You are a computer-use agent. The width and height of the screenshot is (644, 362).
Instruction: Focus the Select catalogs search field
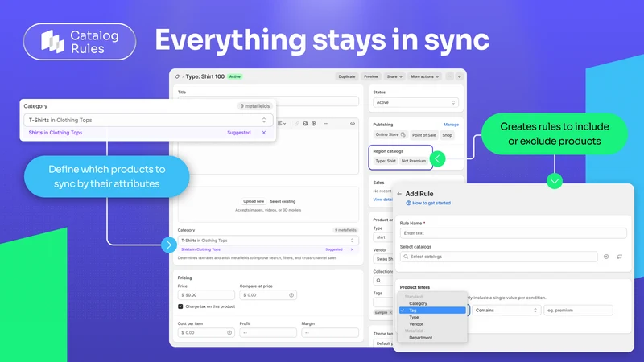[x=498, y=257]
